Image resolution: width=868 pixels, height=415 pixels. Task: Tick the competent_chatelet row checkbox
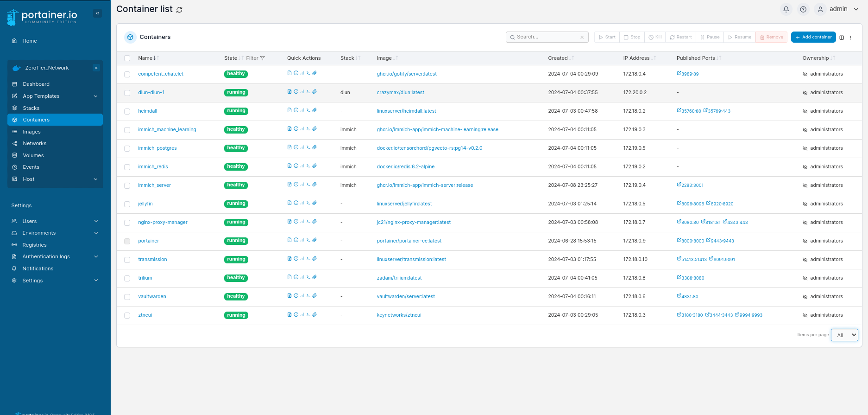127,74
